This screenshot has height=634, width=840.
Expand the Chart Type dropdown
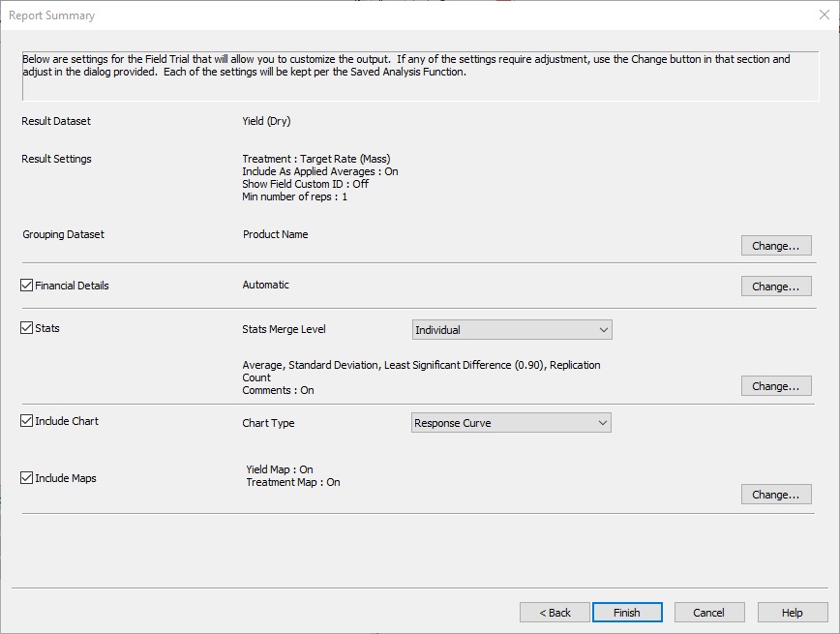tap(511, 423)
